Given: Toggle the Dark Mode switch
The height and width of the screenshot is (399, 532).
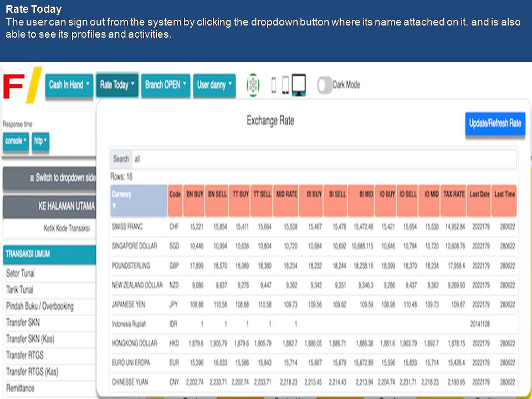Looking at the screenshot, I should [x=325, y=85].
